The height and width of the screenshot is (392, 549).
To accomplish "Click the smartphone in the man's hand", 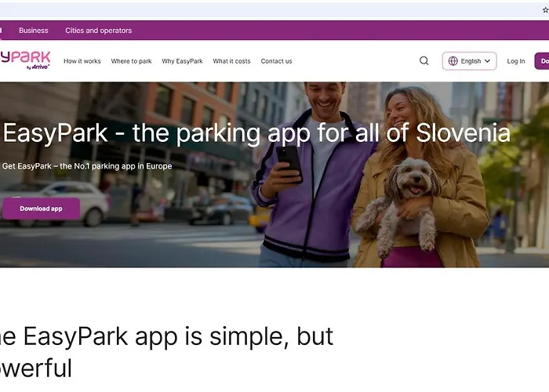I will click(x=289, y=160).
